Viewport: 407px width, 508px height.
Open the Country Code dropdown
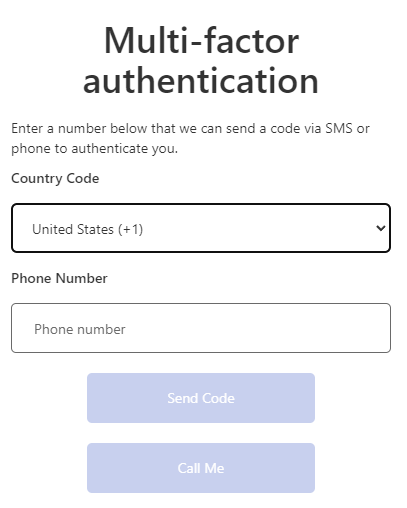[201, 228]
